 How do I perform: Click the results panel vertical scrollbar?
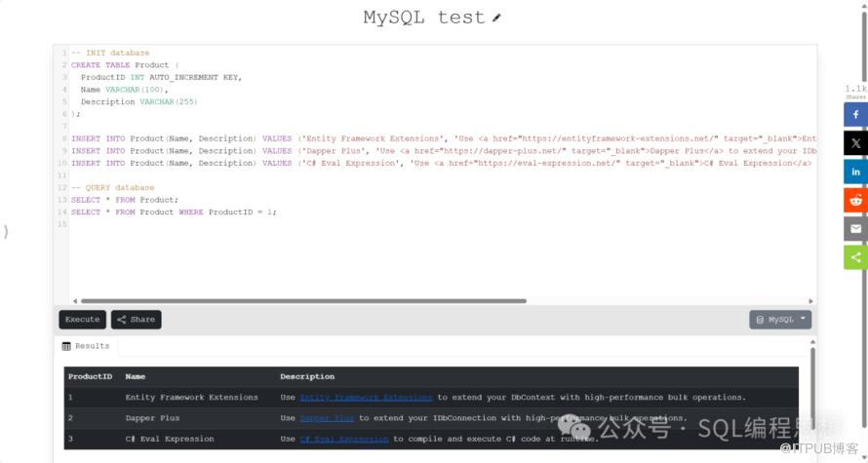812,390
